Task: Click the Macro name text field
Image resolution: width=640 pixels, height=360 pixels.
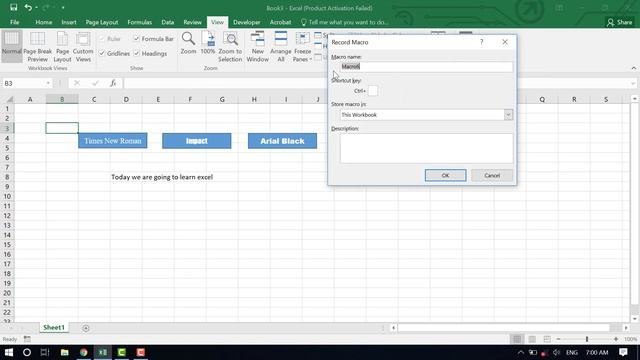Action: [427, 67]
